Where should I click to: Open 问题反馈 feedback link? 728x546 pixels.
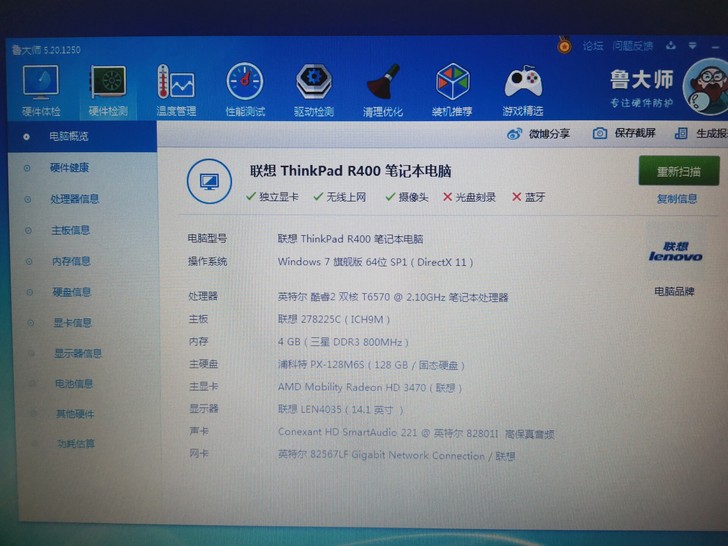point(632,46)
